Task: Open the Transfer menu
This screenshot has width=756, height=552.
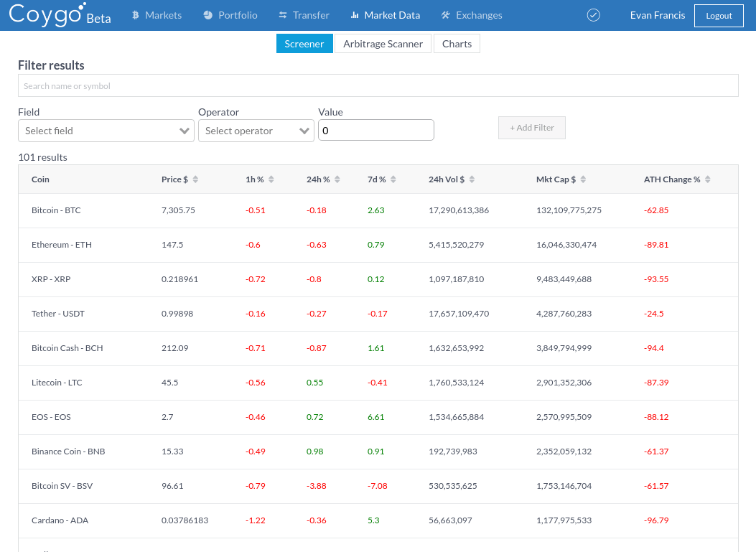Action: pos(304,15)
